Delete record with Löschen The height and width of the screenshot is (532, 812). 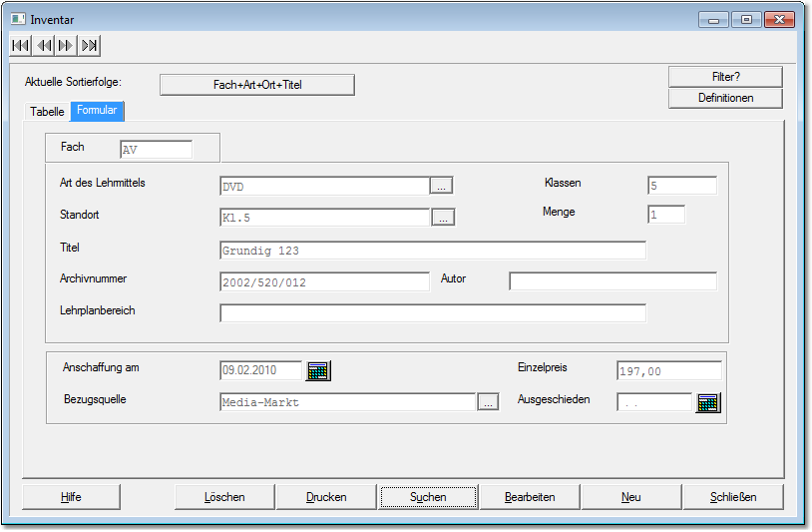click(224, 497)
